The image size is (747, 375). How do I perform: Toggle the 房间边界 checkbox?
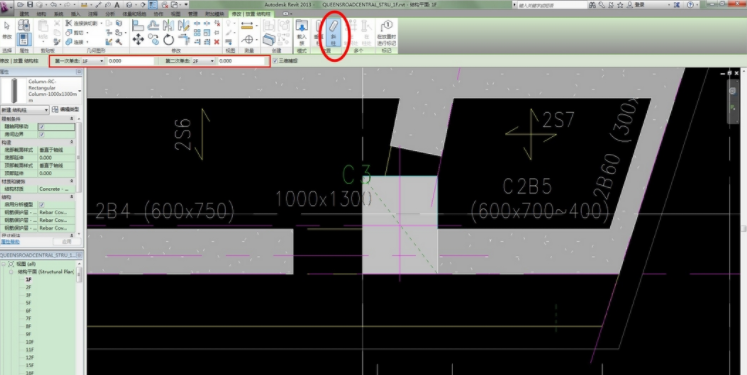tap(42, 134)
